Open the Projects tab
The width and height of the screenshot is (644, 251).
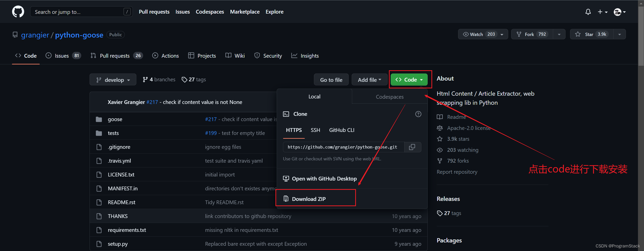[x=202, y=56]
